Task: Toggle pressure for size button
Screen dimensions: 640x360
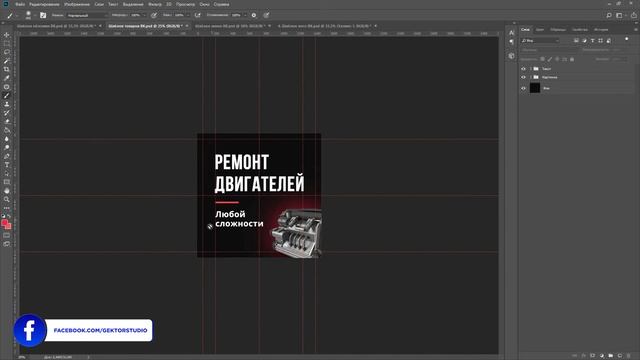Action: pyautogui.click(x=266, y=15)
